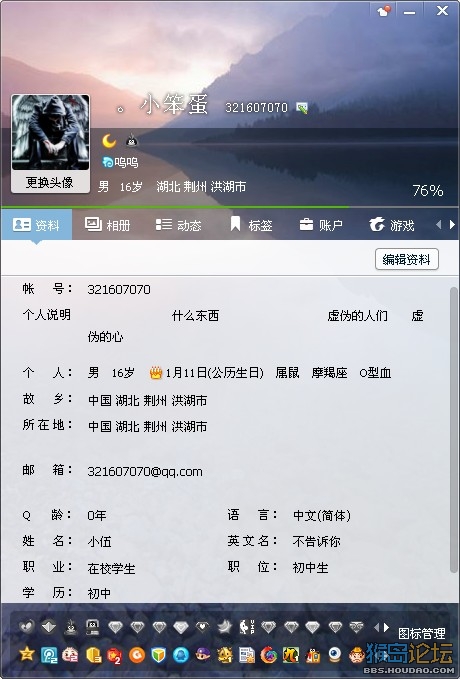Expand more tabs with right tab arrow
Viewport: 460px width, 679px height.
[x=452, y=224]
